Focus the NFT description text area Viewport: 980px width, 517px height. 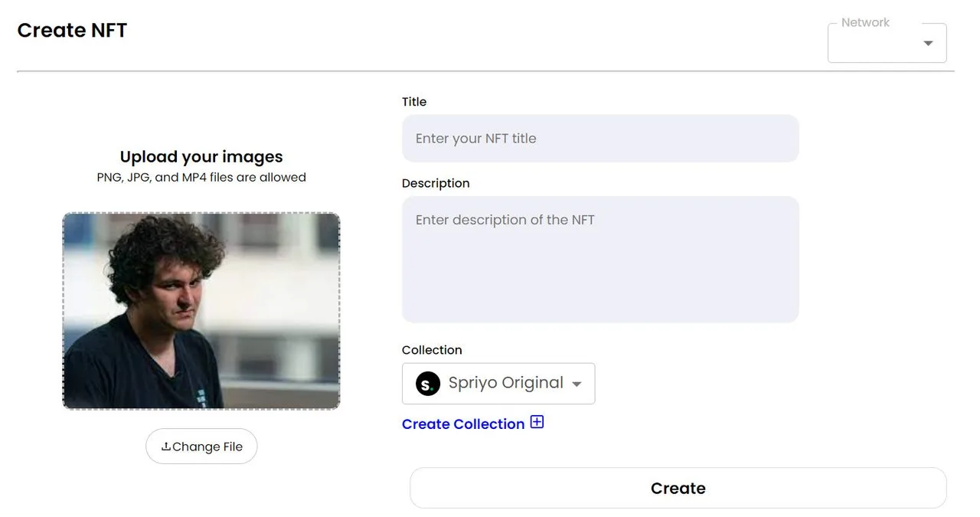600,260
